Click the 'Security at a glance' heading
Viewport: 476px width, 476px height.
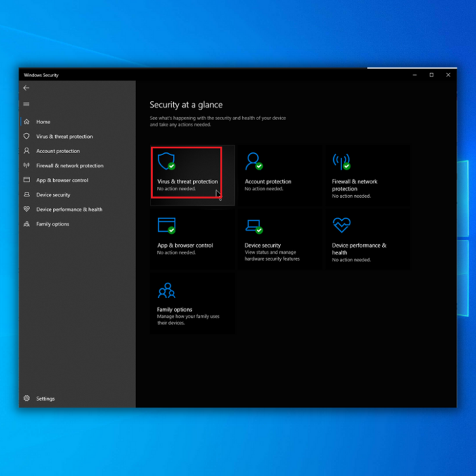click(x=186, y=105)
